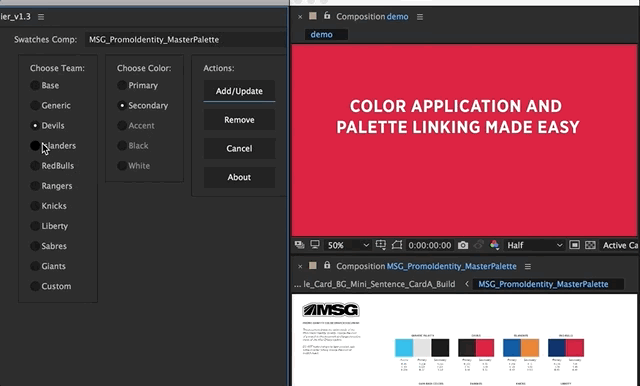
Task: Choose the Black color radio button
Action: click(122, 145)
